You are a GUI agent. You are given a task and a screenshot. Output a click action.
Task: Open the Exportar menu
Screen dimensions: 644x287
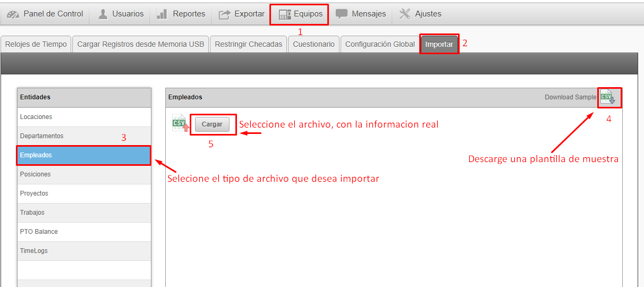242,14
